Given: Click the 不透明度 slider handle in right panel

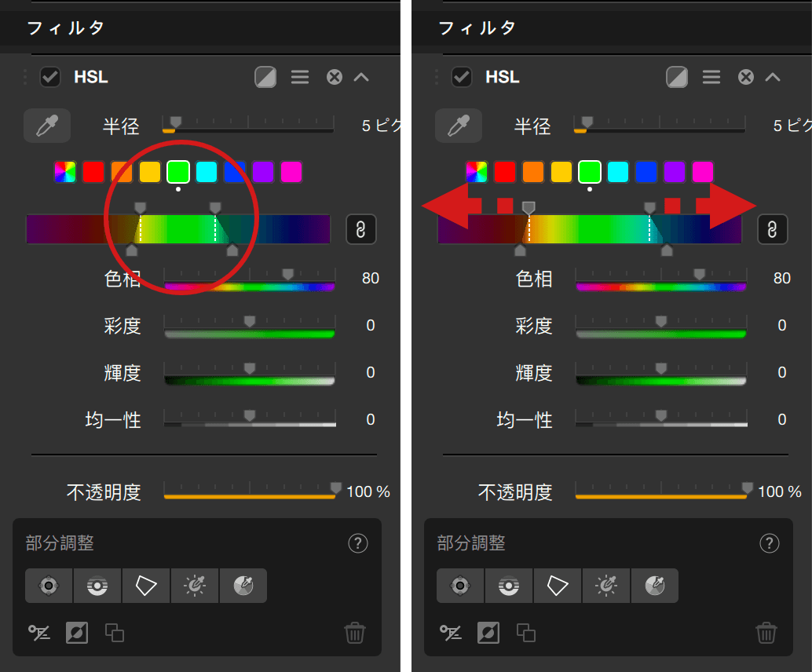Looking at the screenshot, I should pyautogui.click(x=748, y=488).
